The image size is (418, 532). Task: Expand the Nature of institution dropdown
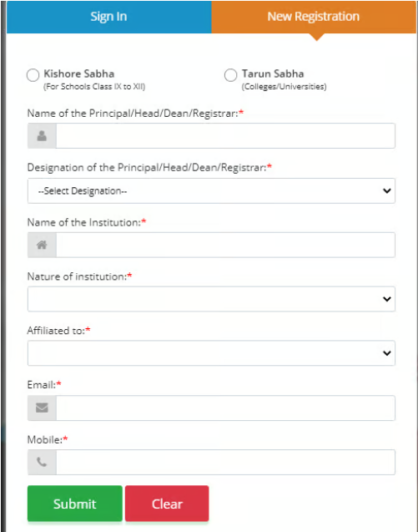211,299
